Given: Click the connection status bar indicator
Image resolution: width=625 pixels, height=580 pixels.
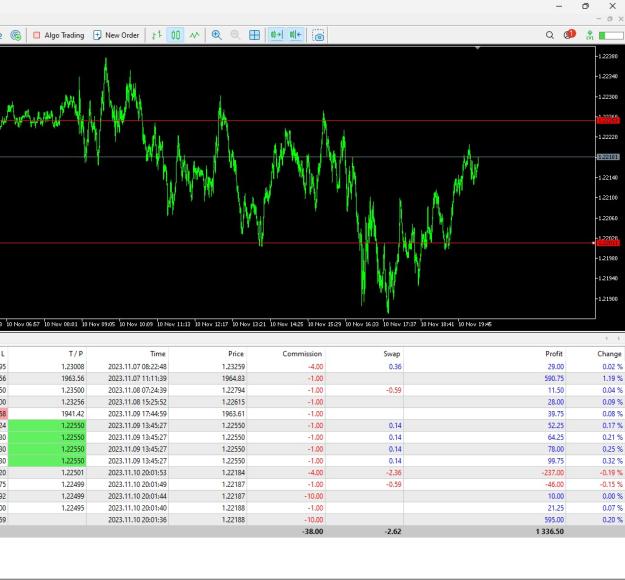Looking at the screenshot, I should pos(611,35).
